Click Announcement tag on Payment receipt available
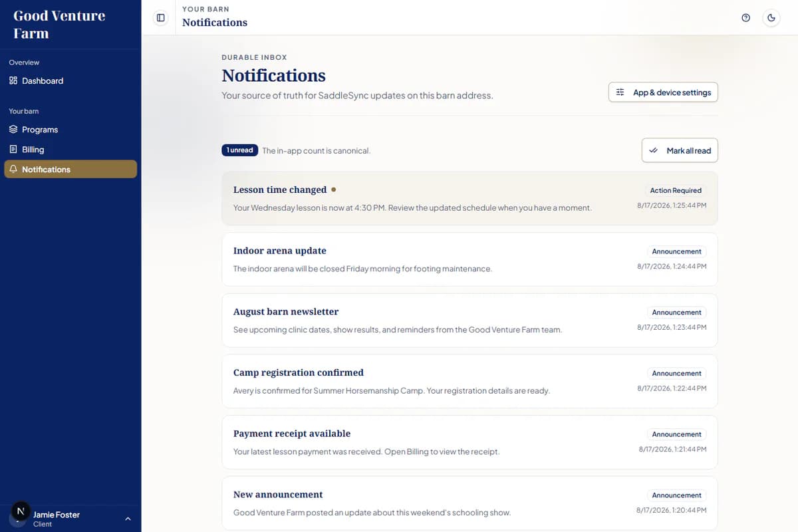 676,434
